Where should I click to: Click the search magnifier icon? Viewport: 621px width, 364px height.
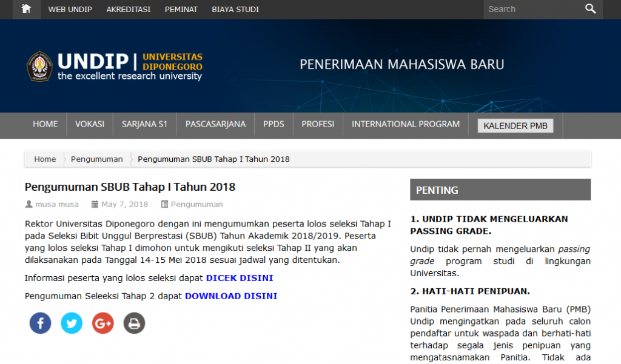(x=590, y=9)
